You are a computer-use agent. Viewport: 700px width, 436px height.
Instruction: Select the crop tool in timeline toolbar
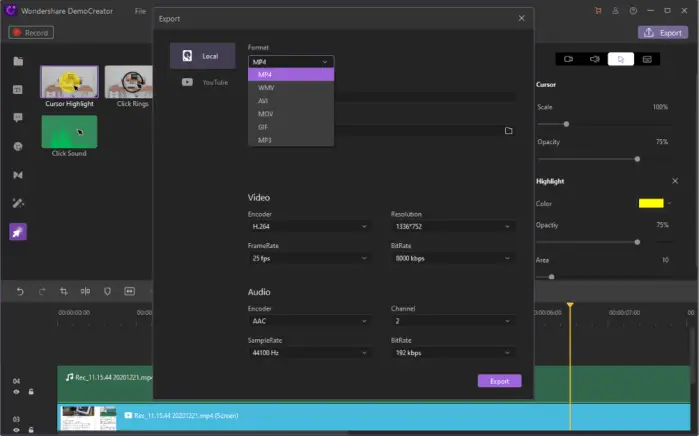[64, 291]
